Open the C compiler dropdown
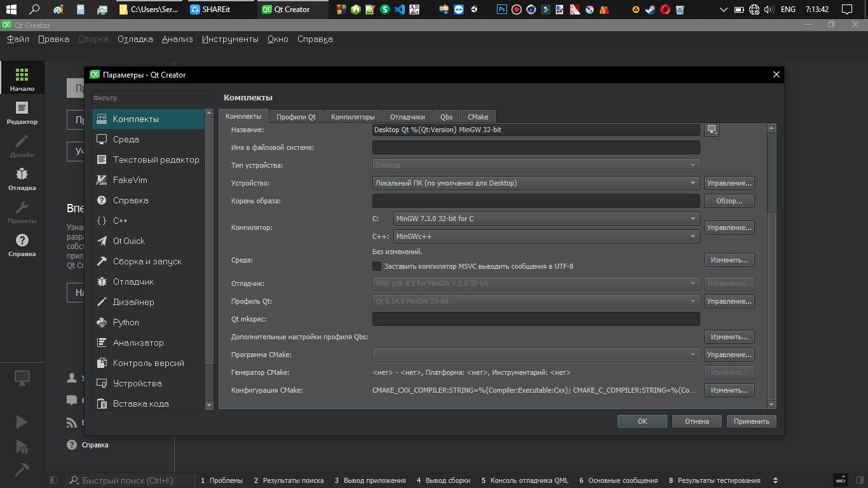868x488 pixels. (x=546, y=219)
